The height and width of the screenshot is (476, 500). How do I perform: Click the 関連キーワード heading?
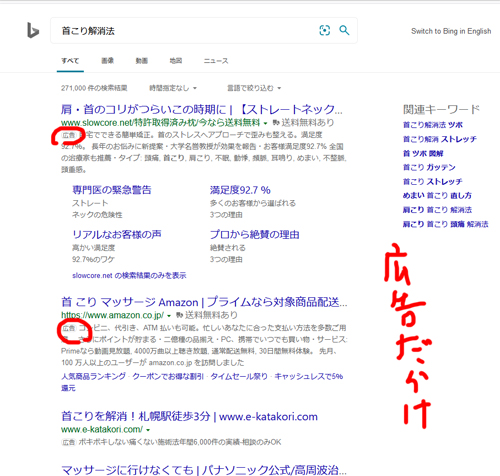point(441,109)
